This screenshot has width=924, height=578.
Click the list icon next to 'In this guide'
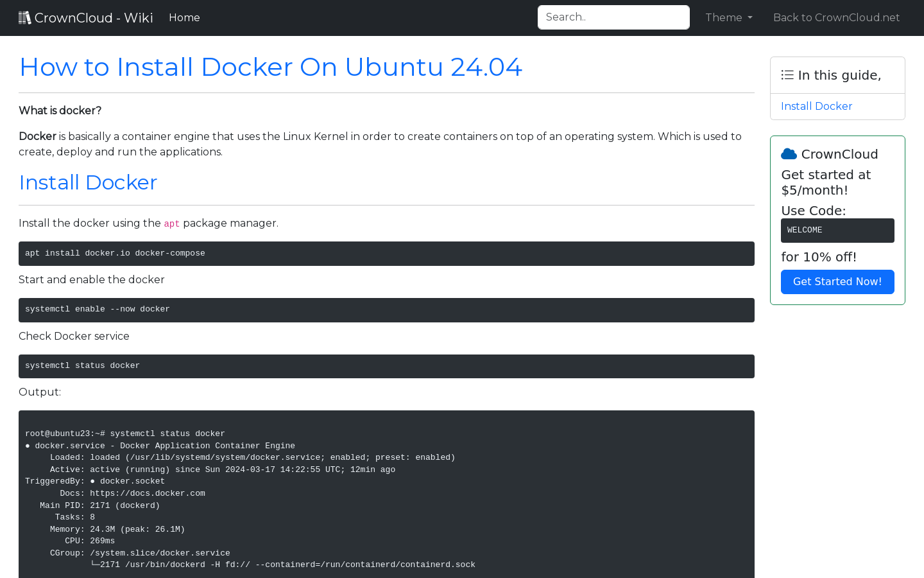(x=787, y=74)
